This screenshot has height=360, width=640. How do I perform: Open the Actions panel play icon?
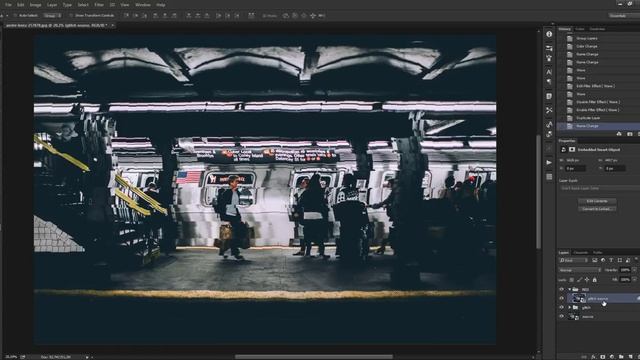(x=549, y=162)
